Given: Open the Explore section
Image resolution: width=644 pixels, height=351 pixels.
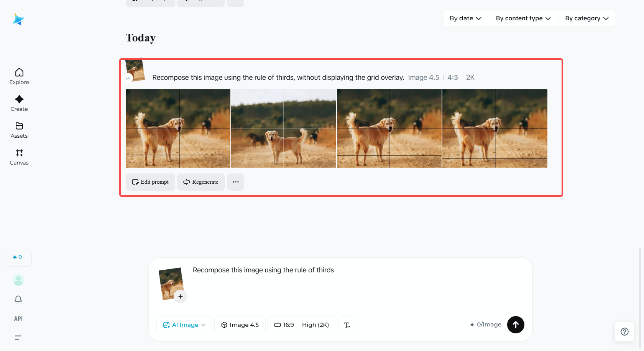Looking at the screenshot, I should (19, 76).
